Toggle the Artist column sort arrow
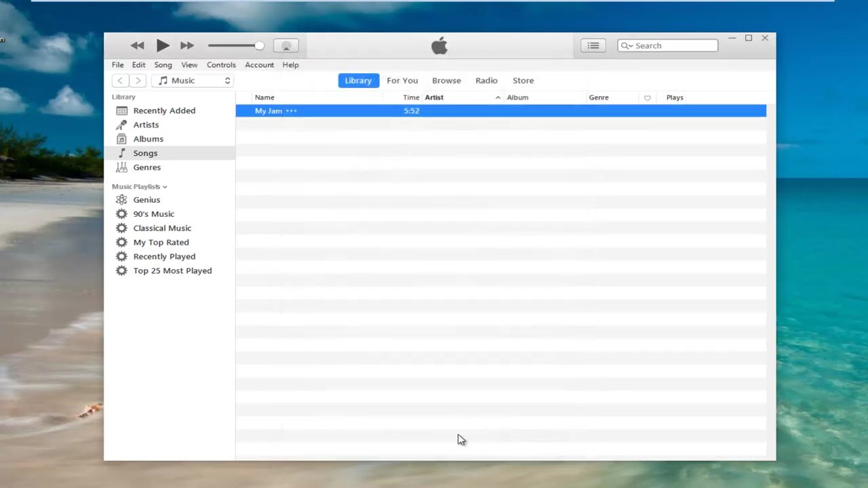 point(498,98)
